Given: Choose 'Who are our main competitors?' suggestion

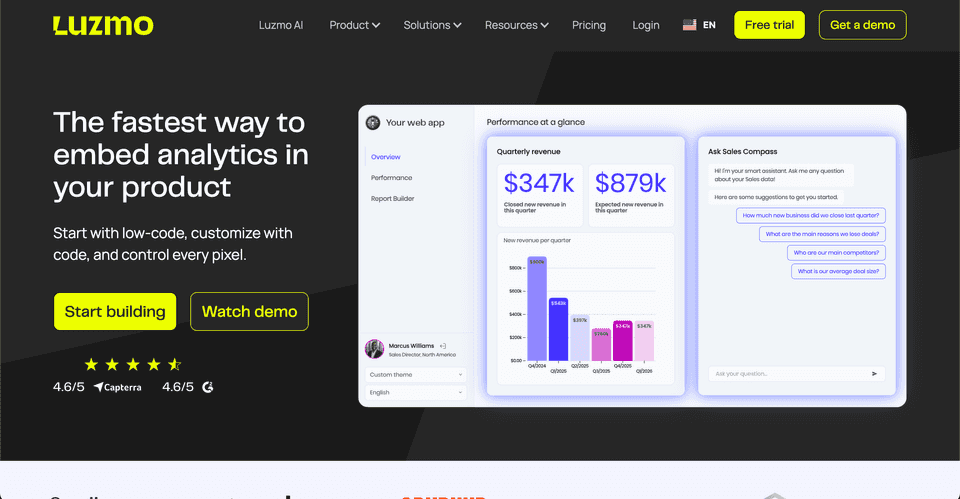Looking at the screenshot, I should (836, 253).
